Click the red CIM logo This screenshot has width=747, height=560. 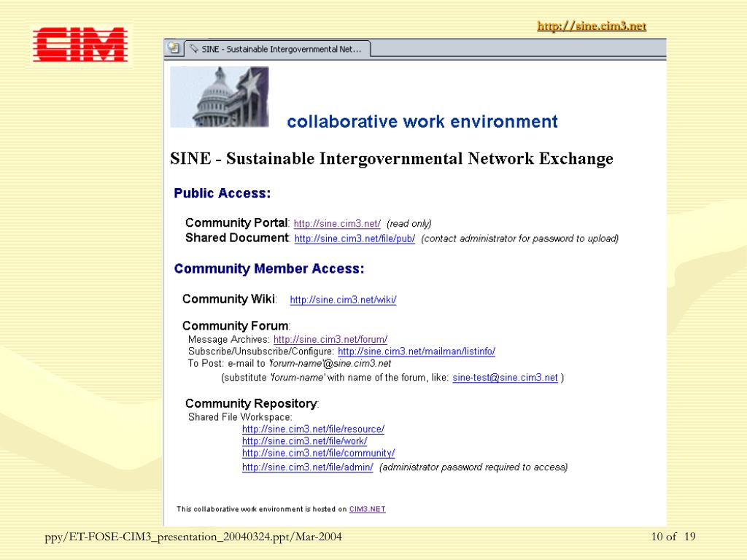tap(80, 44)
